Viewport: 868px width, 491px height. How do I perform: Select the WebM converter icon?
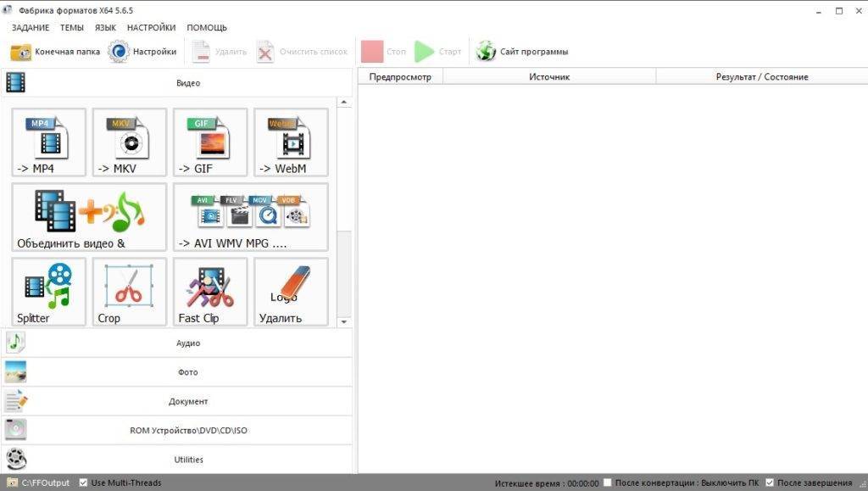tap(291, 142)
